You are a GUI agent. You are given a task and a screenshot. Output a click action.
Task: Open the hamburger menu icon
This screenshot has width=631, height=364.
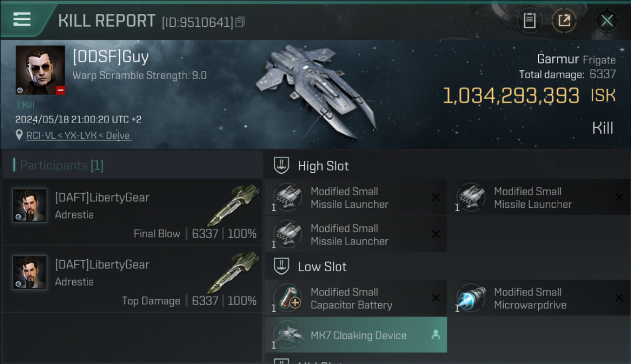pyautogui.click(x=22, y=19)
